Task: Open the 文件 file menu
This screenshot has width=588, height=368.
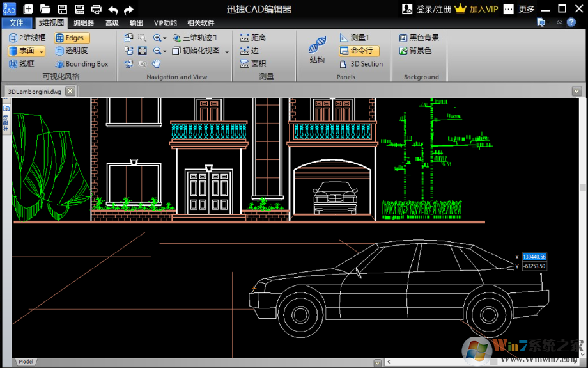Action: pos(16,23)
